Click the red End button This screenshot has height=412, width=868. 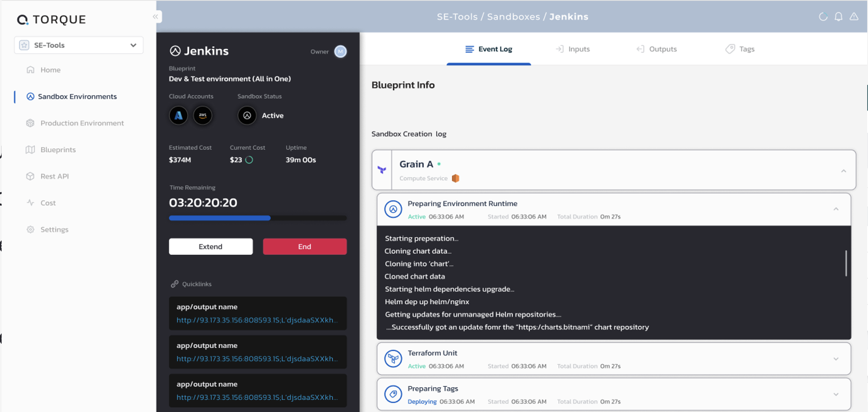click(305, 247)
